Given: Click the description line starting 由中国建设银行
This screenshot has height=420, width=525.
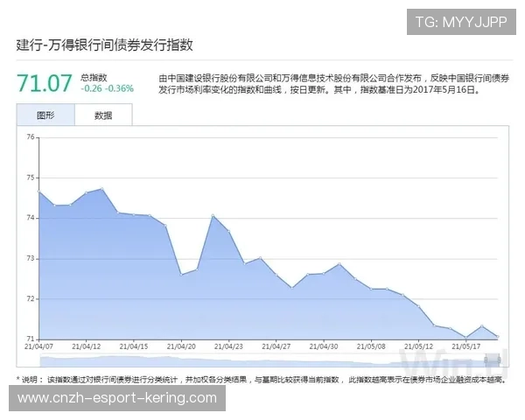Looking at the screenshot, I should [x=334, y=79].
